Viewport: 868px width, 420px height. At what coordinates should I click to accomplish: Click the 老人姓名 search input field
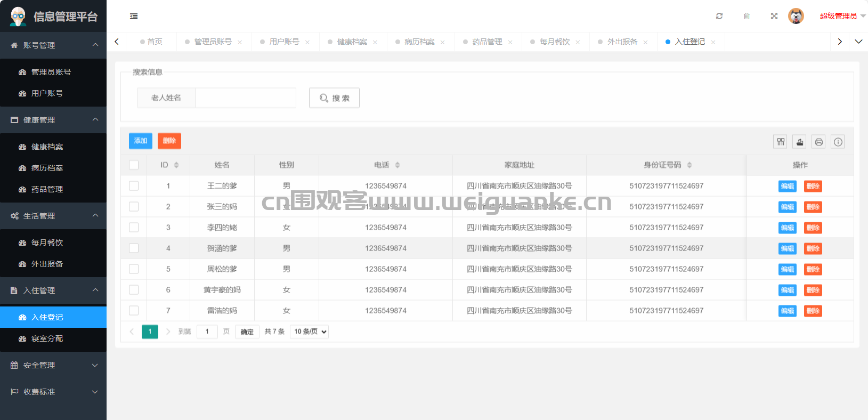246,98
